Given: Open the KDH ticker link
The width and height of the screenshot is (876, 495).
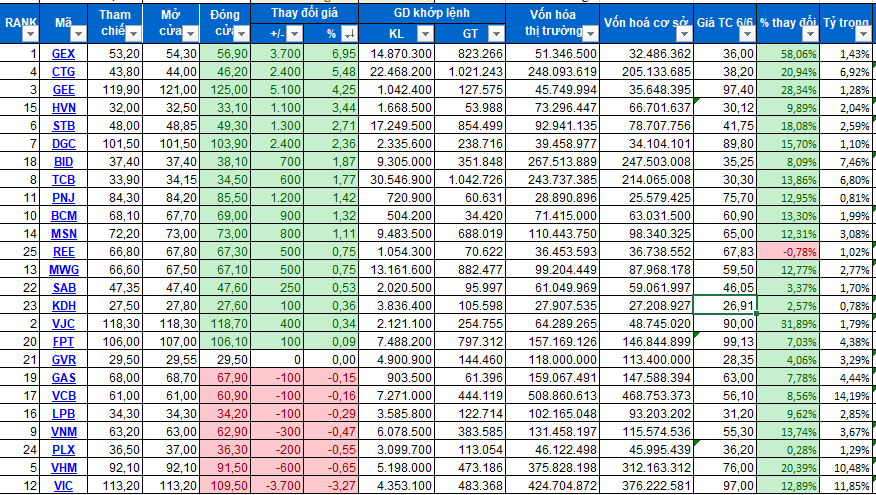Looking at the screenshot, I should pos(63,306).
